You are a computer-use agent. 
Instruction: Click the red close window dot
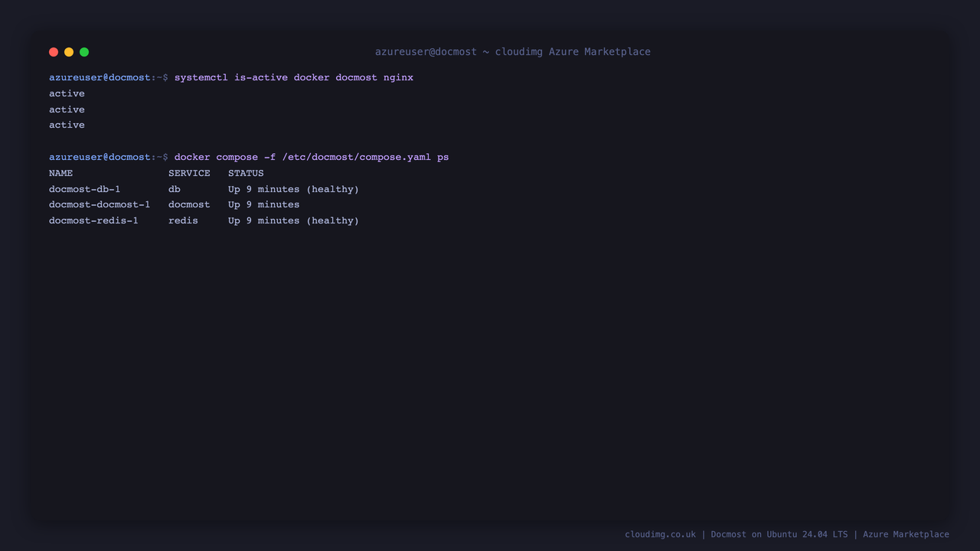point(54,52)
